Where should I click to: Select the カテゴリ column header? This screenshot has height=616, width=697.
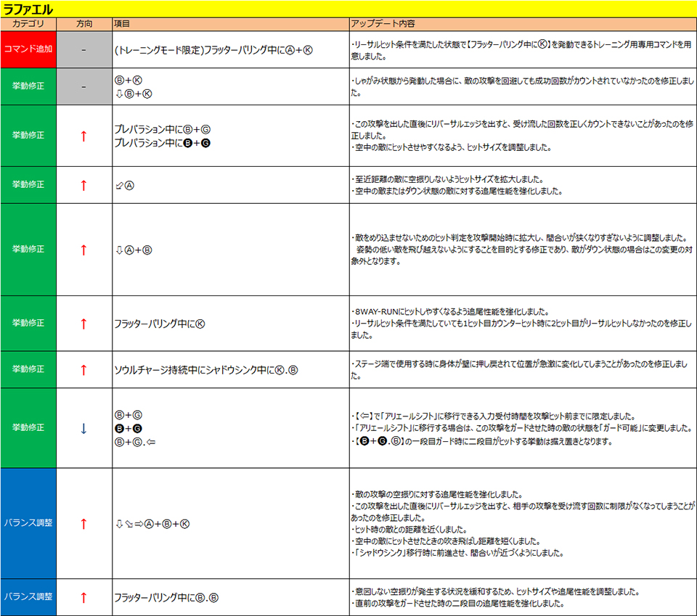tap(28, 24)
